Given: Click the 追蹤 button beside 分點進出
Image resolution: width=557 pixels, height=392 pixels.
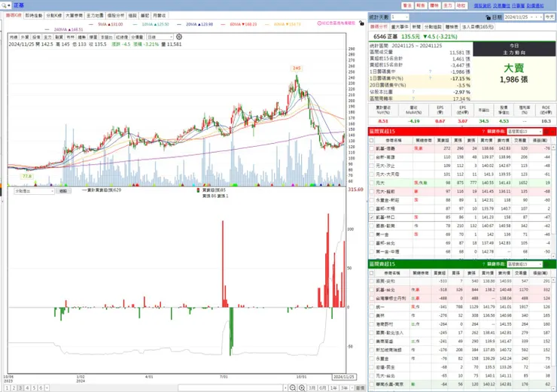Looking at the screenshot, I should (63, 191).
